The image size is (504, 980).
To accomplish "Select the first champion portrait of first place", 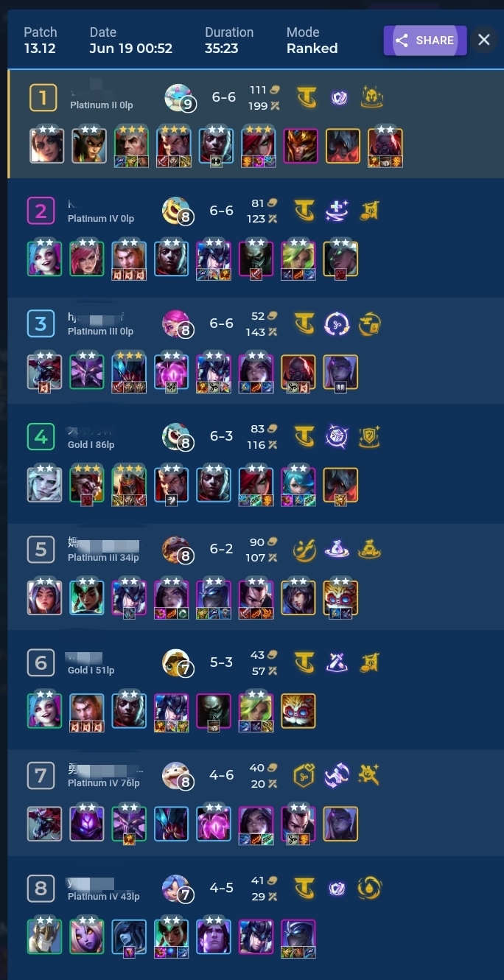I will (x=47, y=145).
